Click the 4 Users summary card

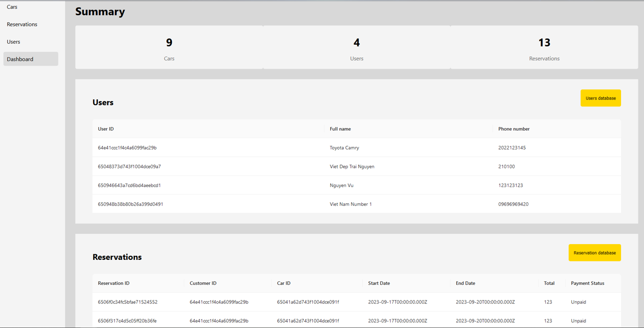(x=357, y=47)
